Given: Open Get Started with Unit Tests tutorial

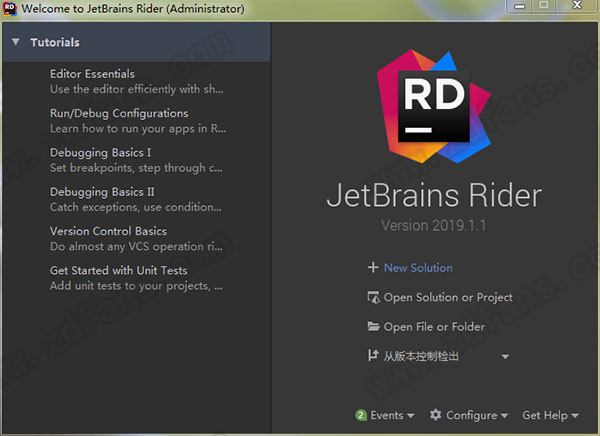Looking at the screenshot, I should point(119,271).
